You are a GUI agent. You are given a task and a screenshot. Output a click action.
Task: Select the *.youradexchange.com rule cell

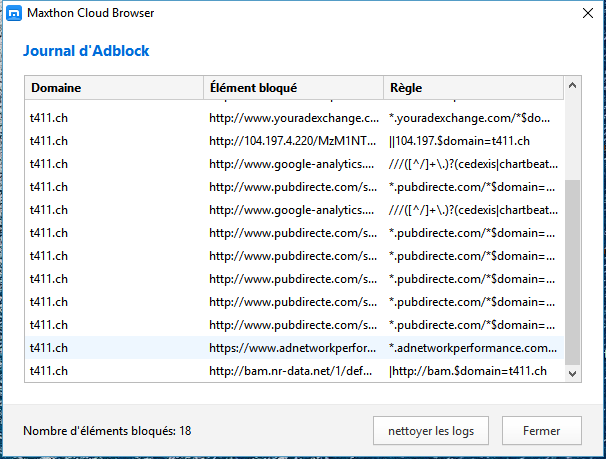tap(469, 118)
